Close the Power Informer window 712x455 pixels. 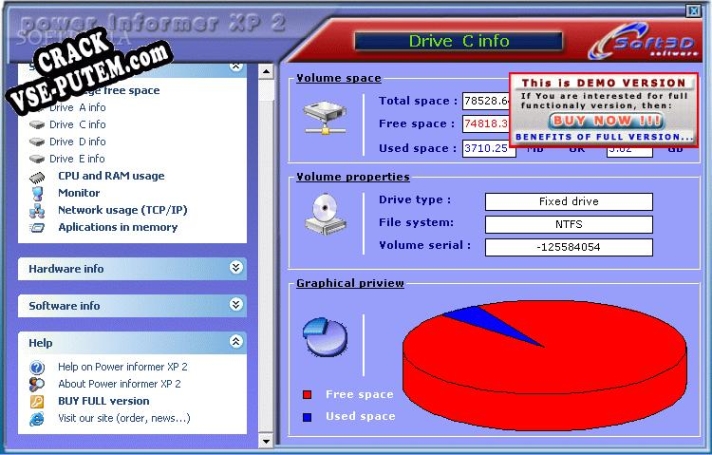coord(693,11)
